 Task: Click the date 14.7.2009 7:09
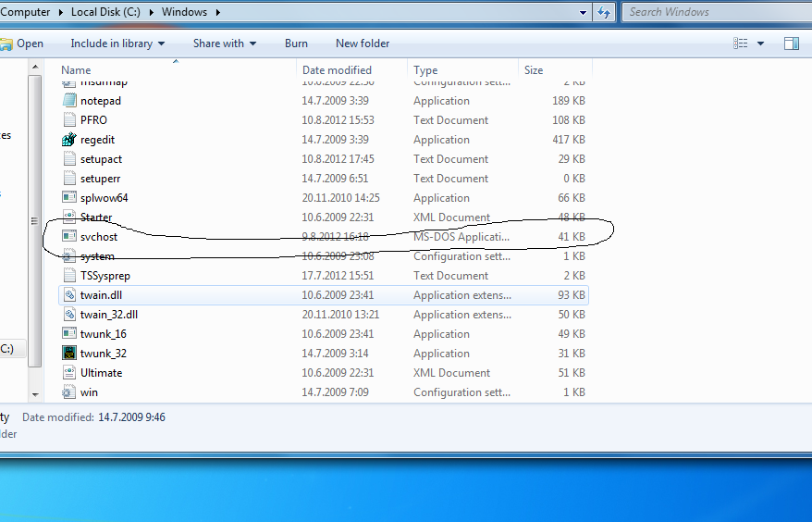click(335, 391)
